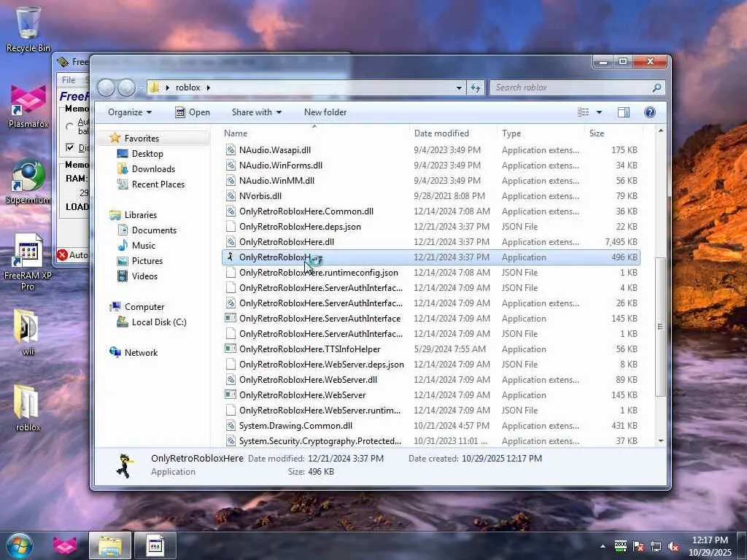Open the address bar history dropdown
Screen dimensions: 747x560
[x=459, y=87]
